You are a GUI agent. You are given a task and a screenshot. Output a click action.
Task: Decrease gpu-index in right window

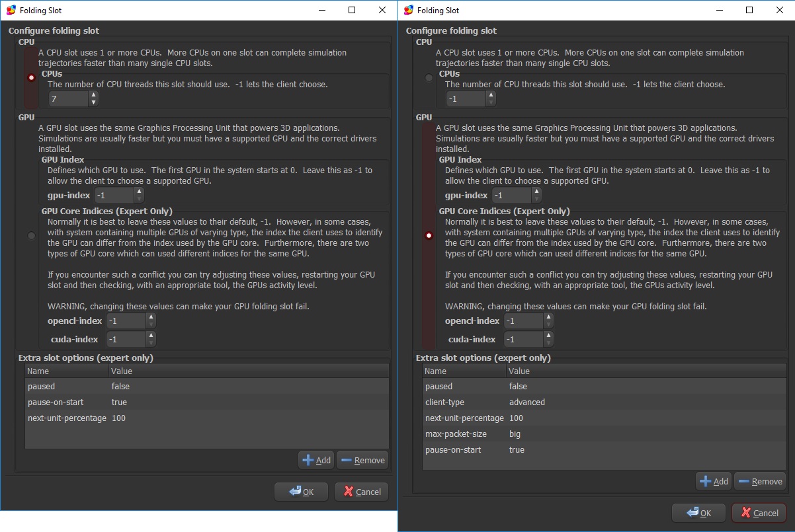536,199
